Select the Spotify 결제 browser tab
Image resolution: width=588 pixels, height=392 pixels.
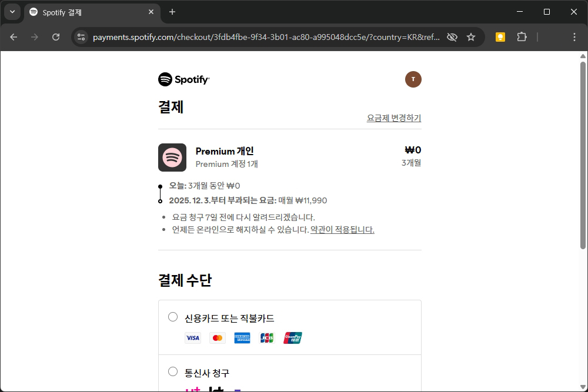point(92,12)
